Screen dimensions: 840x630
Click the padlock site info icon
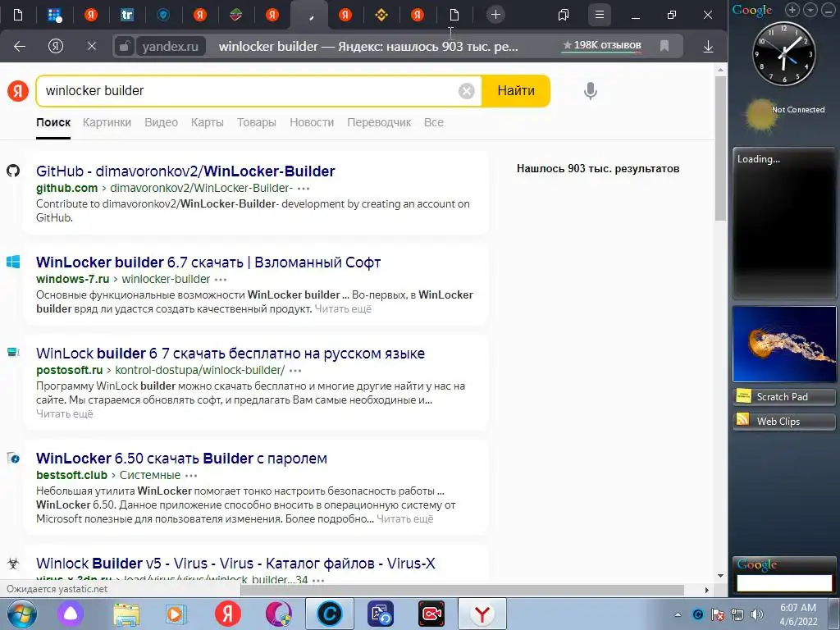pyautogui.click(x=124, y=47)
